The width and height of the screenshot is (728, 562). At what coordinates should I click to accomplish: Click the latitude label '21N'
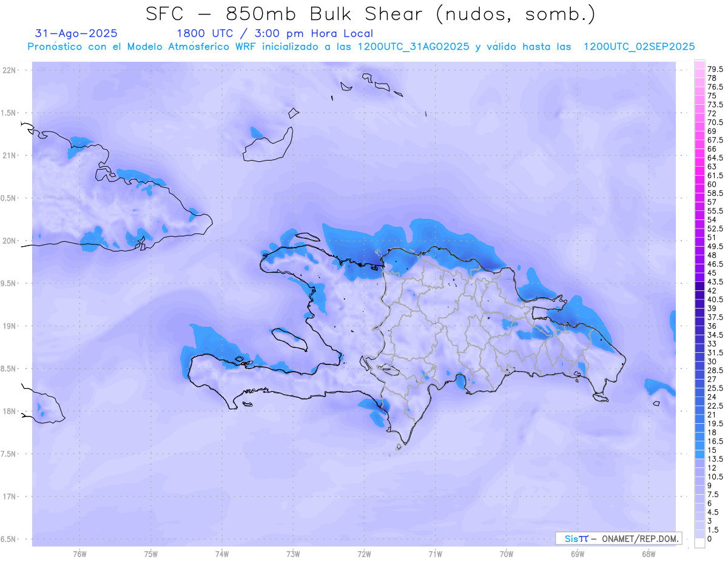click(x=10, y=156)
